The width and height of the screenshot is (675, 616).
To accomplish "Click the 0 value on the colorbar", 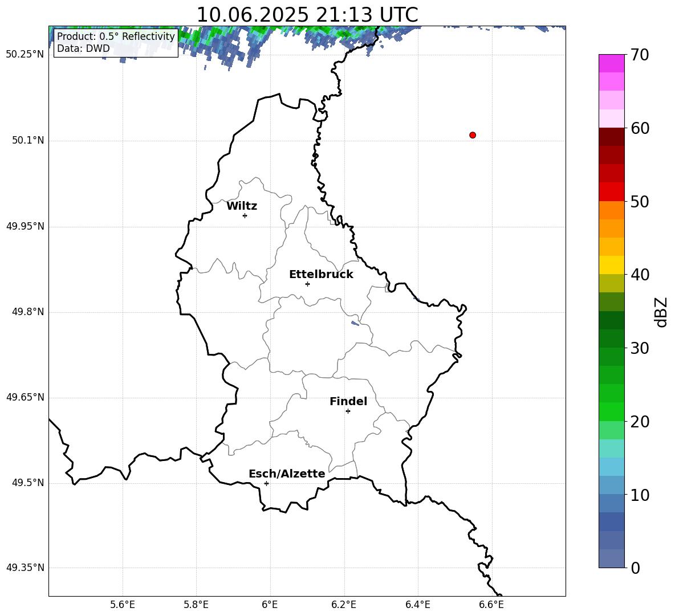I will (x=636, y=568).
